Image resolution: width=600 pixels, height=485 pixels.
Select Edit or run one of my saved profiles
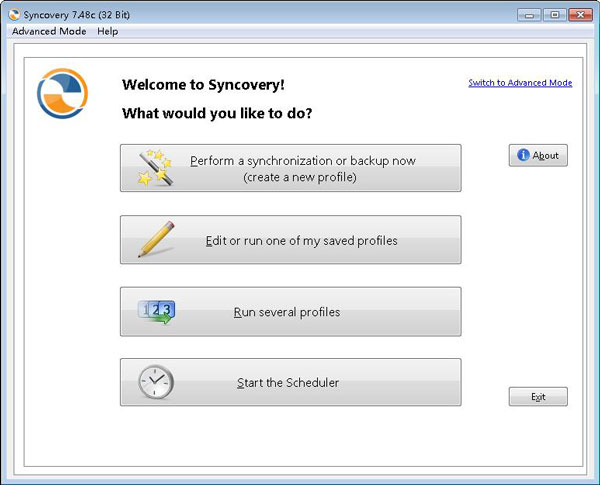click(302, 240)
